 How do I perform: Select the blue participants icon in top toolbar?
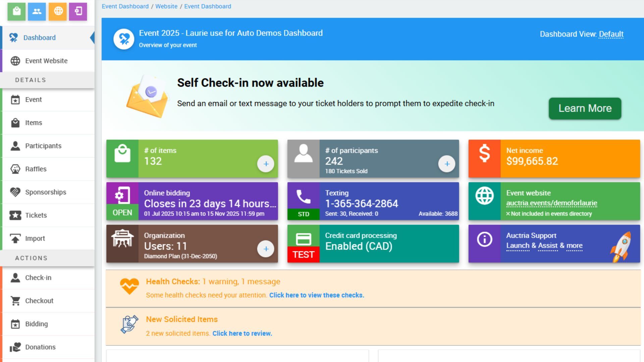pos(37,12)
